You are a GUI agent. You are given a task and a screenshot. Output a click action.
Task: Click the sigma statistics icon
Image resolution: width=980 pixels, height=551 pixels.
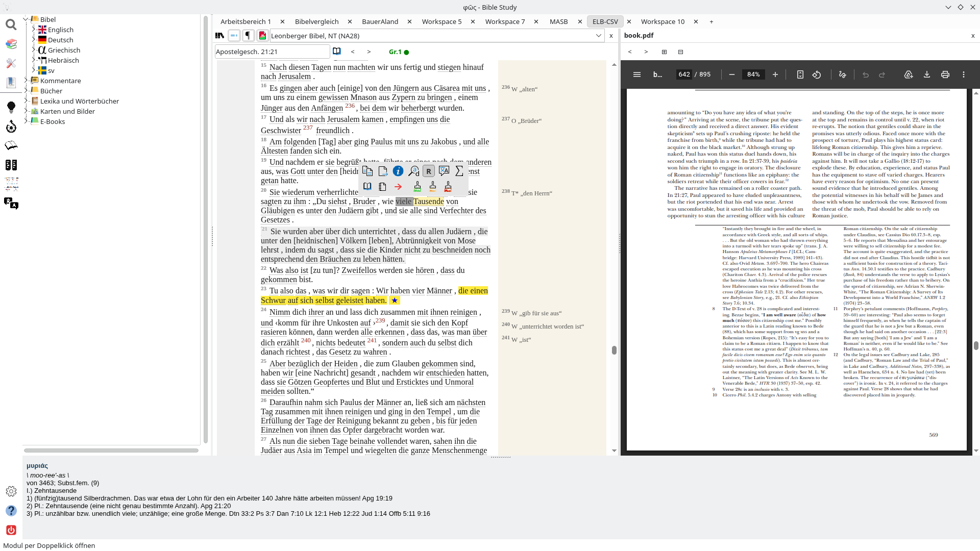(x=459, y=171)
